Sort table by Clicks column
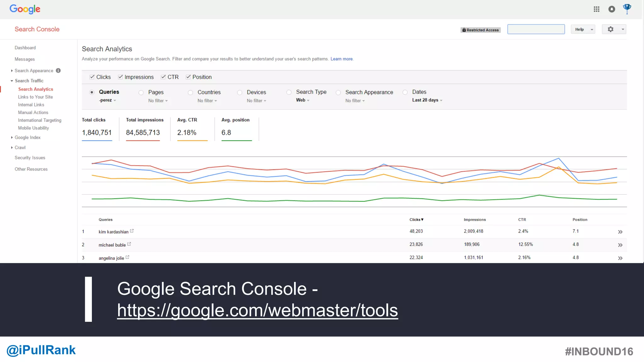This screenshot has width=644, height=362. pyautogui.click(x=416, y=220)
